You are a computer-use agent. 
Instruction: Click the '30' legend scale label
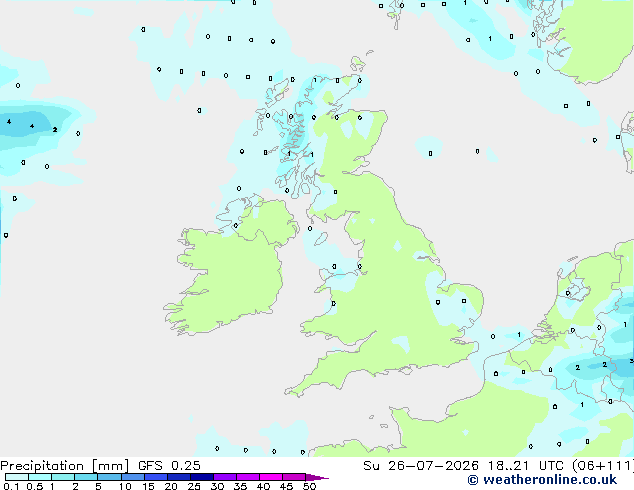(x=217, y=486)
